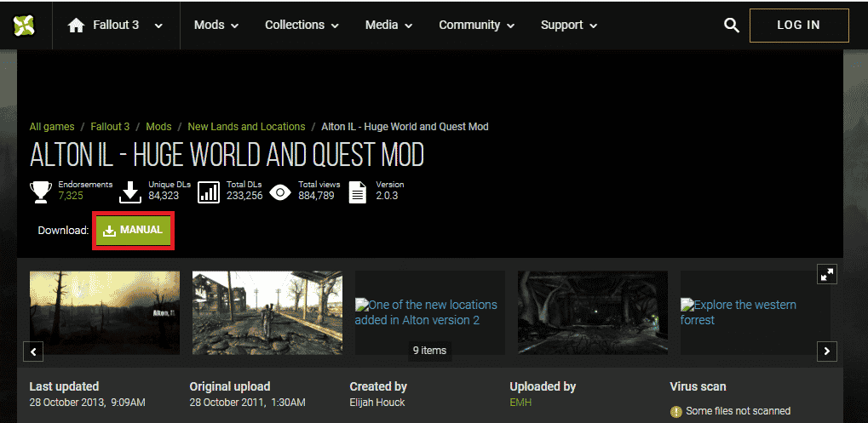868x423 pixels.
Task: Open 'Explore the western forrest' image
Action: click(x=755, y=312)
